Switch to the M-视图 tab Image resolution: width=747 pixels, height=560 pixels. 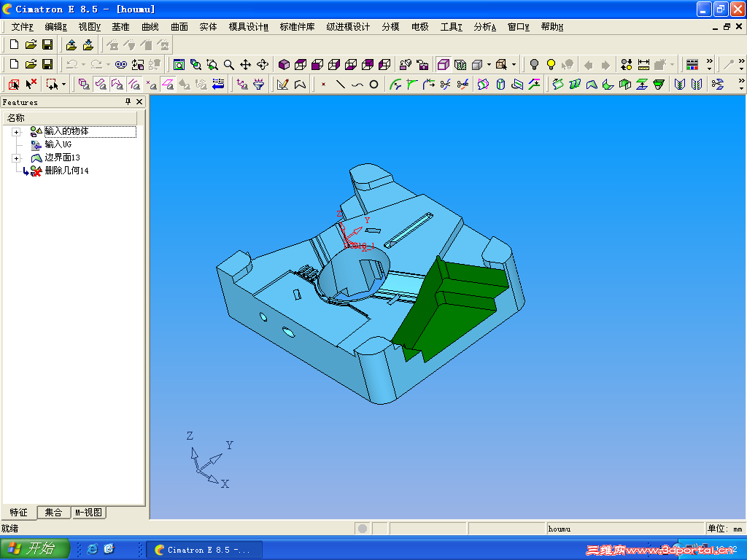(x=88, y=513)
